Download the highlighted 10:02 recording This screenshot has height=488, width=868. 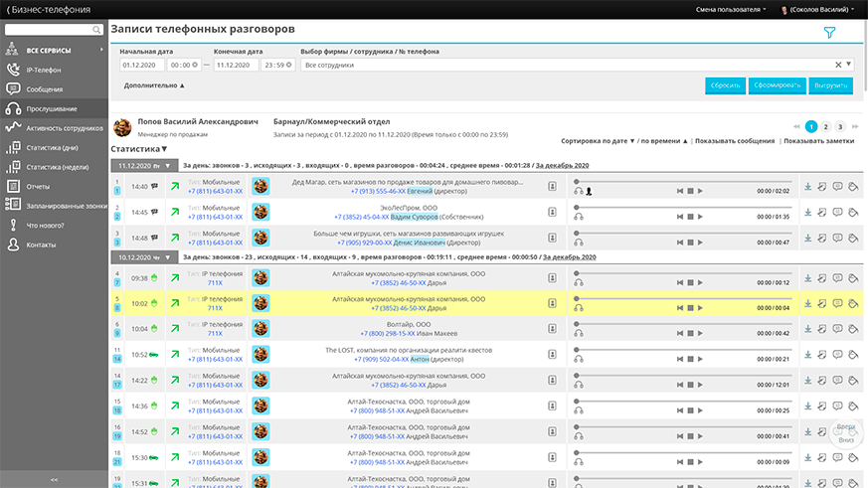tap(807, 303)
